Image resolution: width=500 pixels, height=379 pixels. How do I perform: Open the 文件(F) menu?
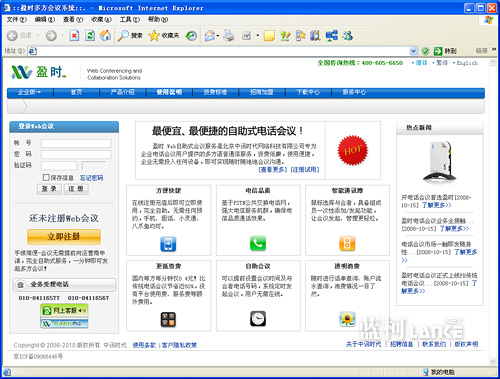pyautogui.click(x=16, y=19)
